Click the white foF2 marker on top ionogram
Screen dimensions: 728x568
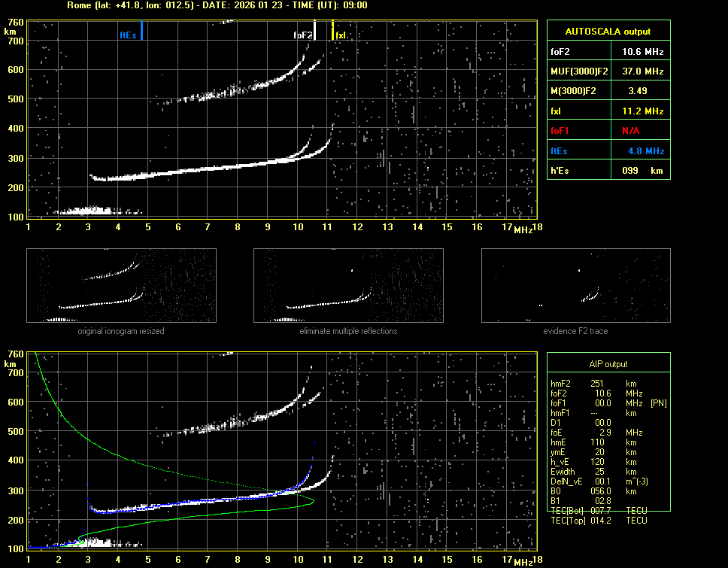(314, 30)
